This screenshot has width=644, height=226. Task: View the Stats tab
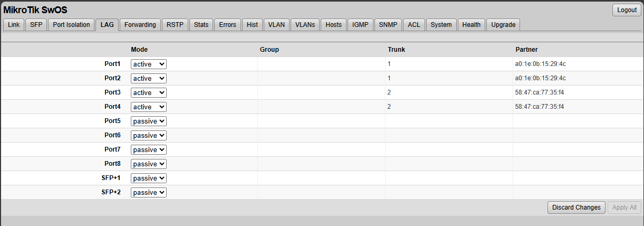point(201,25)
